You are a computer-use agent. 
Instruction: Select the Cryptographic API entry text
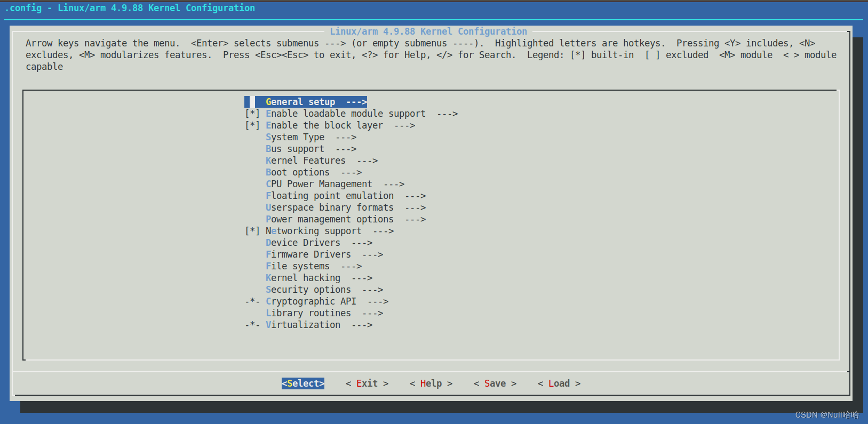[x=311, y=301]
